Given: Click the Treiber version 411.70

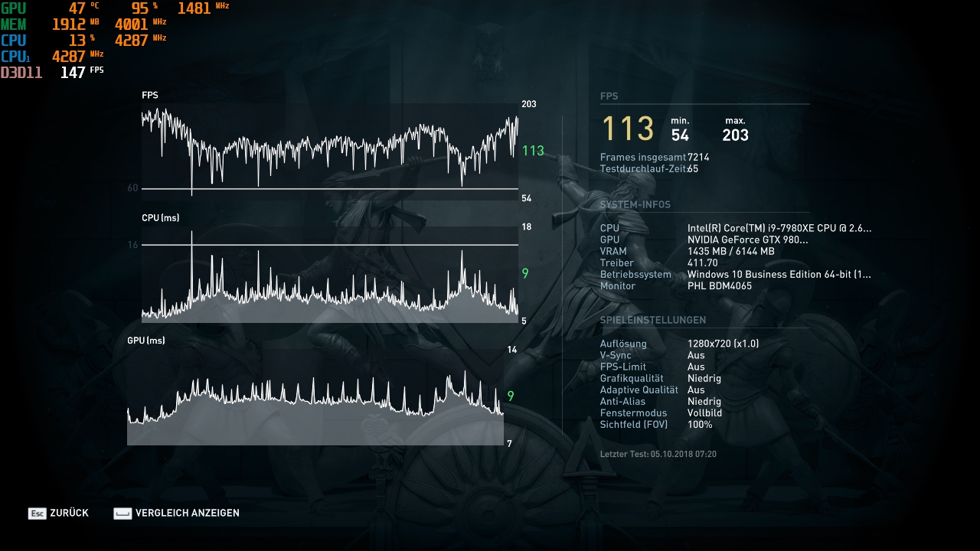Looking at the screenshot, I should (x=703, y=262).
